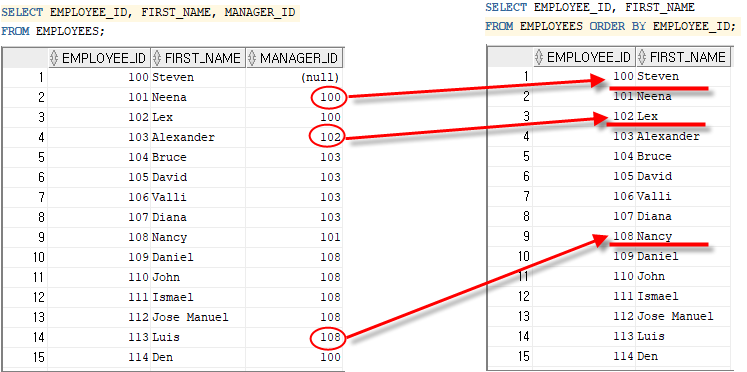
Task: Click sort icon beside right table FIRST_NAME
Action: [643, 58]
